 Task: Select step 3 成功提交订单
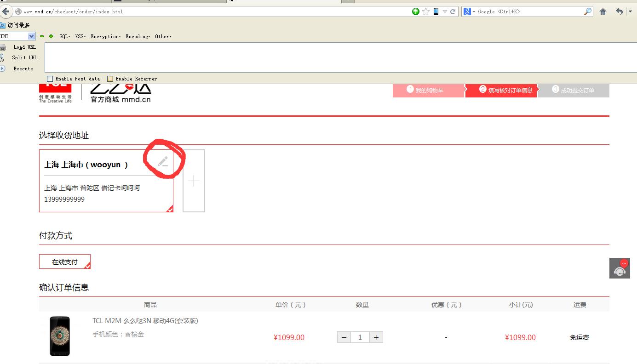pos(573,91)
